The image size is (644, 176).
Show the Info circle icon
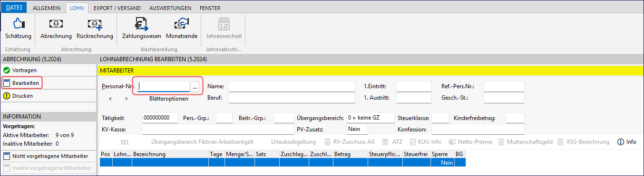pyautogui.click(x=626, y=142)
